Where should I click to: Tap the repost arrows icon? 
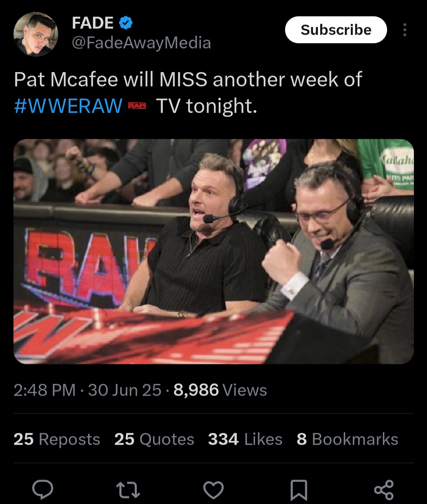128,490
